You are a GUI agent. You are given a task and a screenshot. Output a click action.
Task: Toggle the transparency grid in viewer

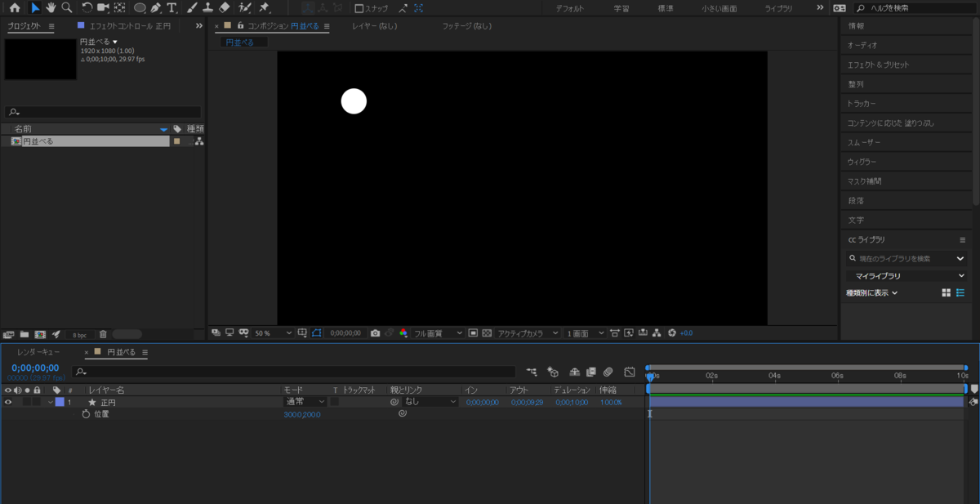pos(487,333)
